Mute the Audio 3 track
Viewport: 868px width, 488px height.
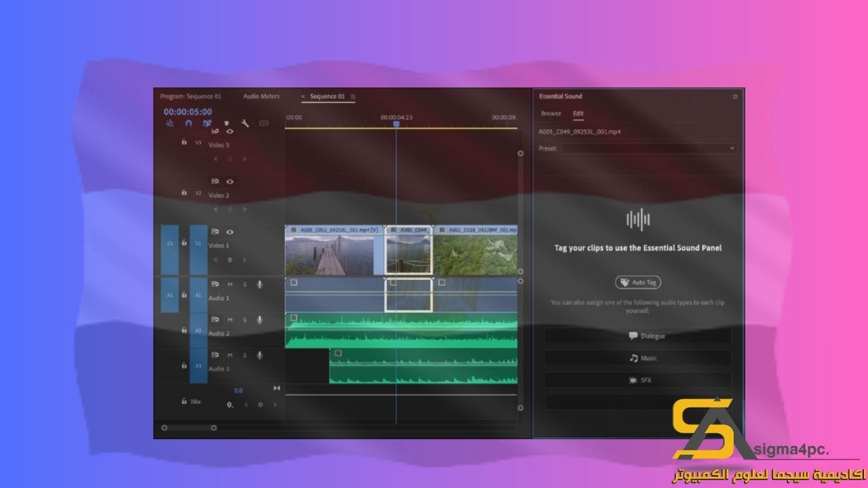coord(230,355)
